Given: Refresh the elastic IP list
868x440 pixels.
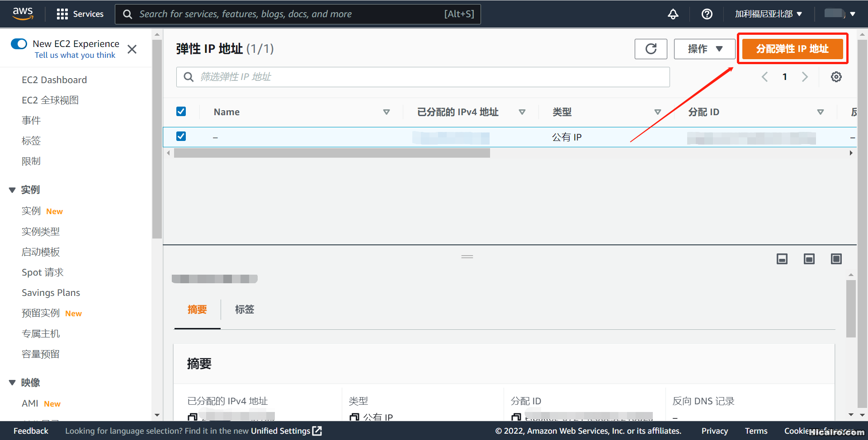Looking at the screenshot, I should [651, 49].
